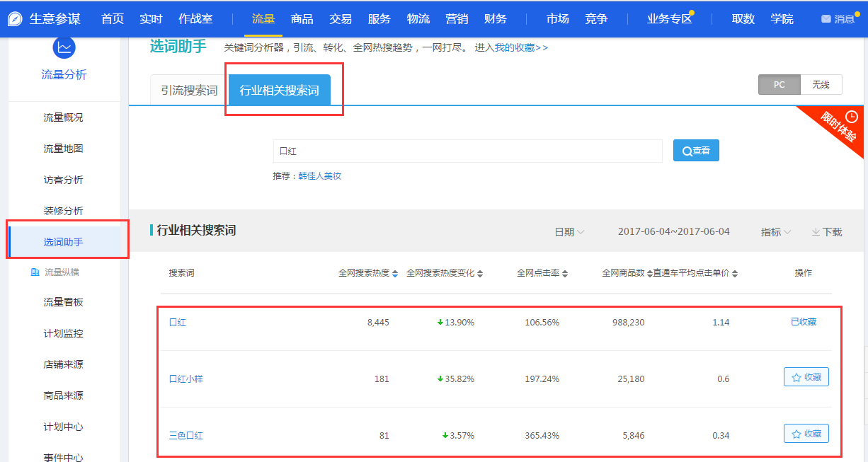Click the 生意参谋 logo icon
The image size is (868, 462).
click(x=15, y=19)
